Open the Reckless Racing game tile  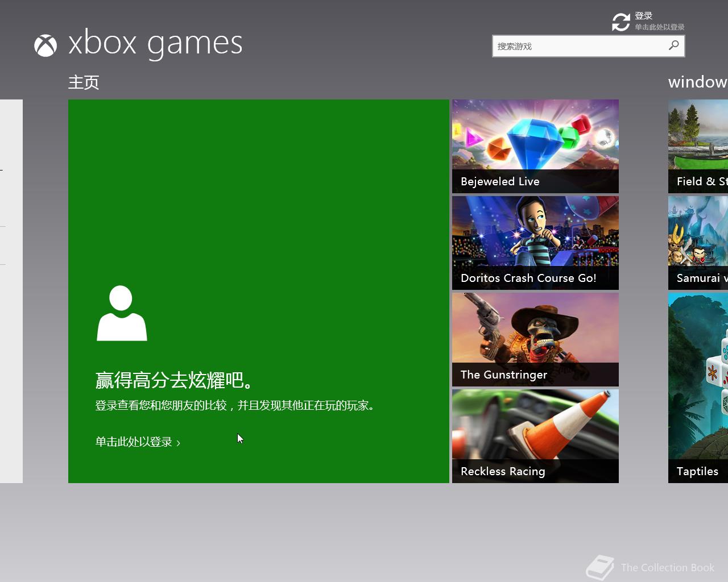coord(535,436)
